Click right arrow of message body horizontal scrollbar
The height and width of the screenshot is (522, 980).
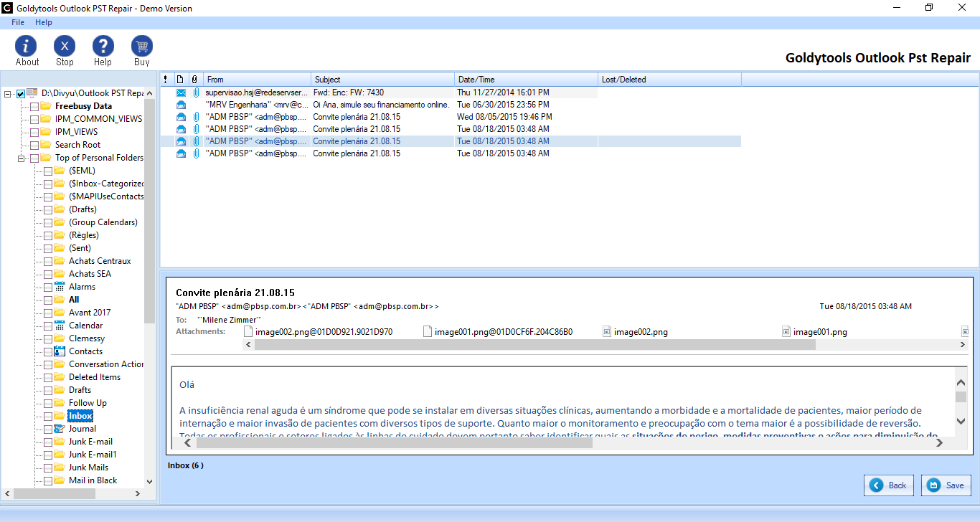pos(939,444)
